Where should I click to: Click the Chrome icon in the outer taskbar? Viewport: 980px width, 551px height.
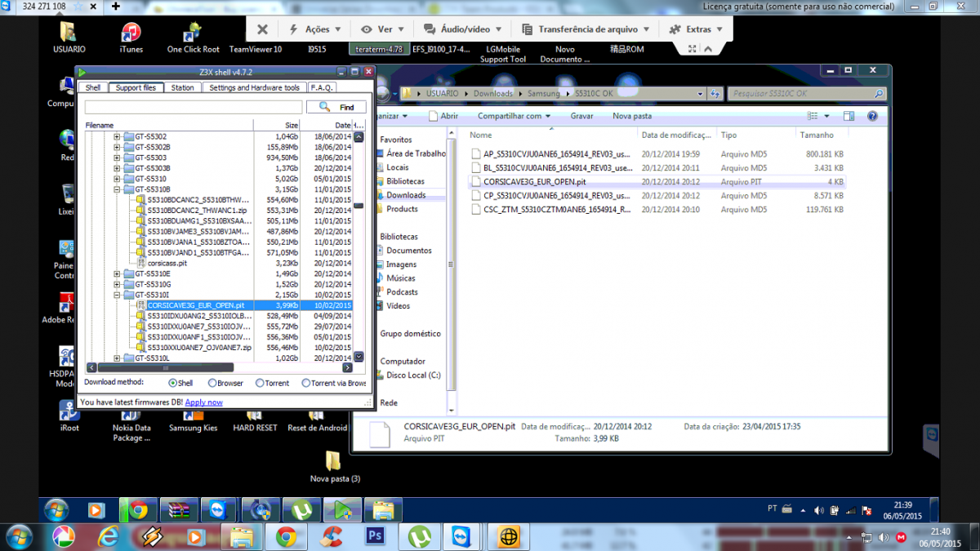click(286, 537)
